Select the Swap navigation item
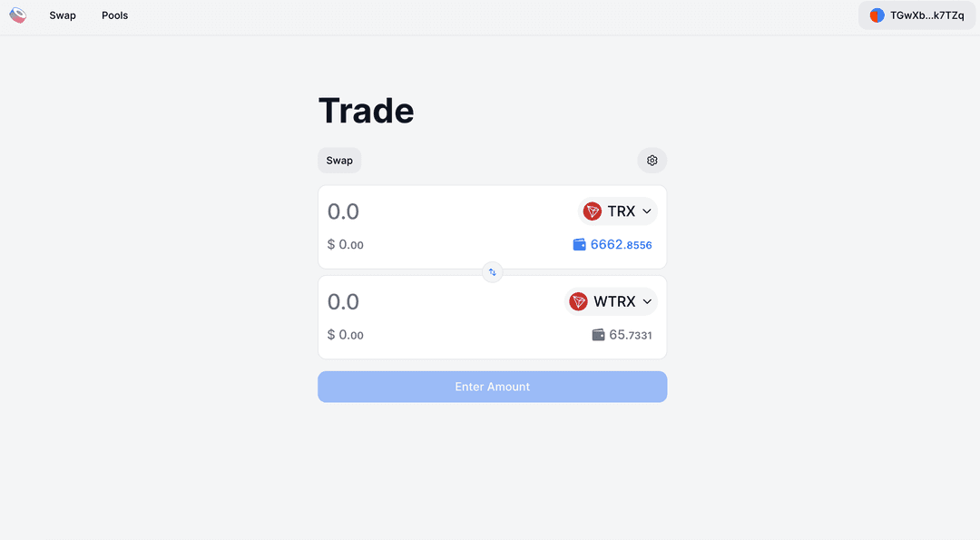980x540 pixels. [x=63, y=15]
